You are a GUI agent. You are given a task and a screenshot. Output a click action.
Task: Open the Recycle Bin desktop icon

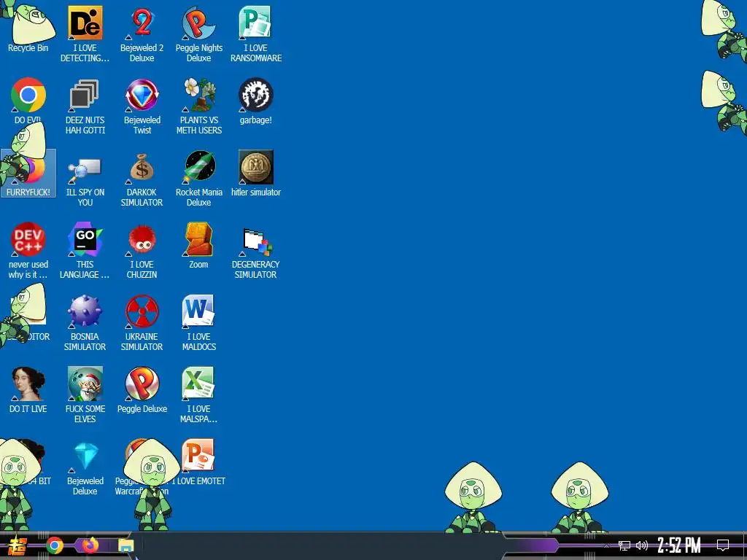[x=28, y=28]
